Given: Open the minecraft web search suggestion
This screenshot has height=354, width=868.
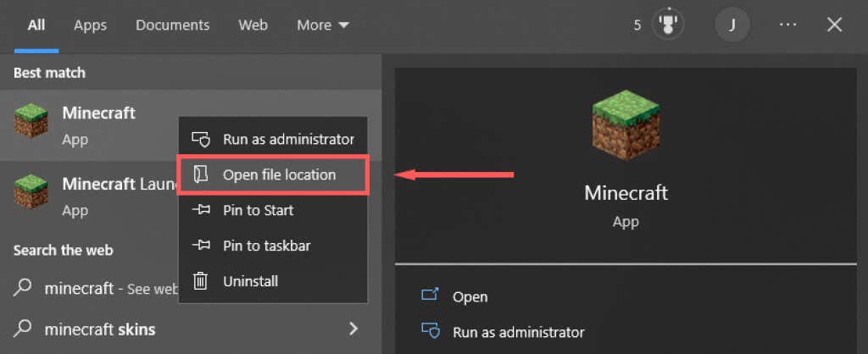Looking at the screenshot, I should 89,289.
